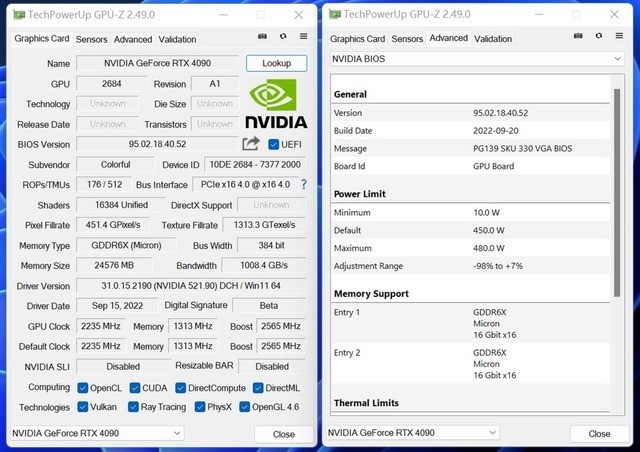This screenshot has height=452, width=640.
Task: Click the screenshot camera icon in right window
Action: click(578, 36)
